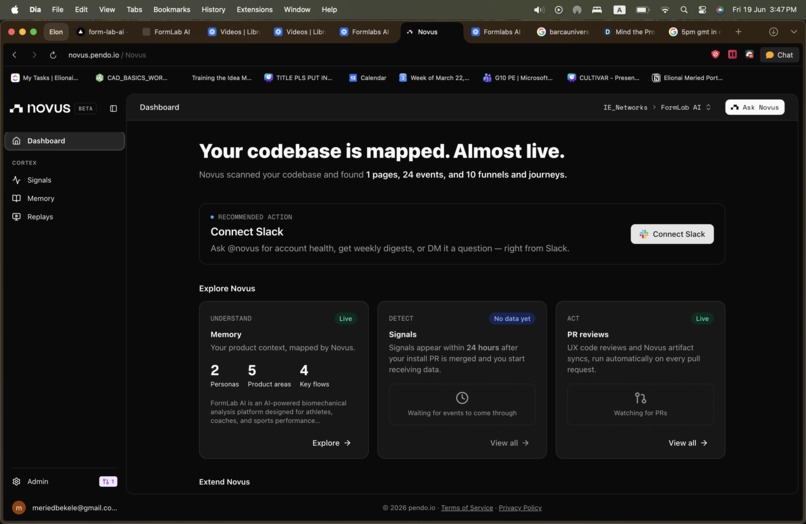This screenshot has height=524, width=806.
Task: Expand the tab list chevron
Action: pos(794,32)
